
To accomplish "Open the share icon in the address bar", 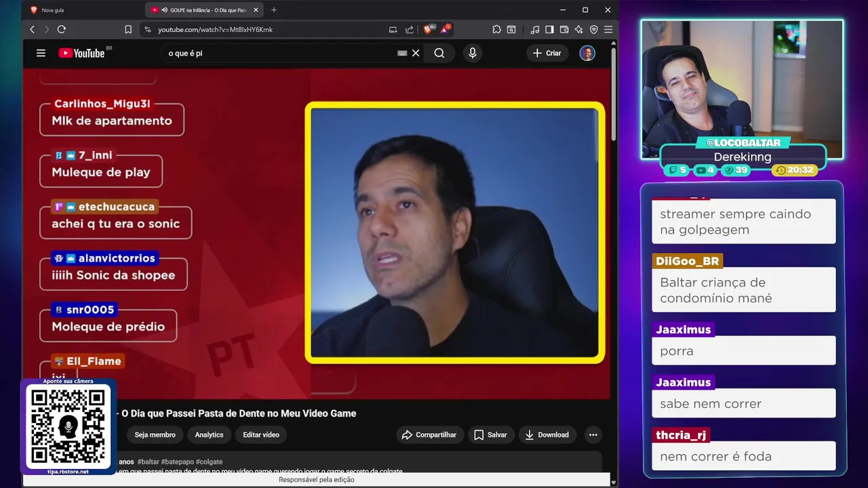I will click(410, 29).
